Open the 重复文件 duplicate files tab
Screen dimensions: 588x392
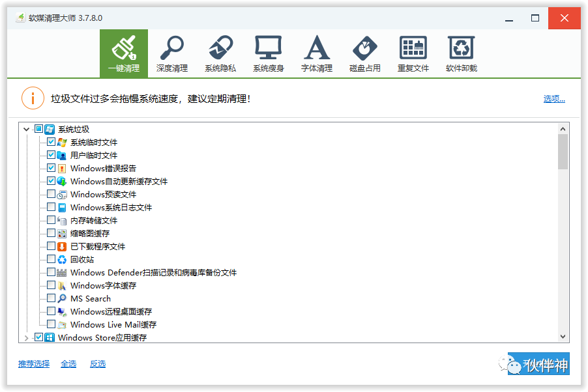[x=413, y=53]
